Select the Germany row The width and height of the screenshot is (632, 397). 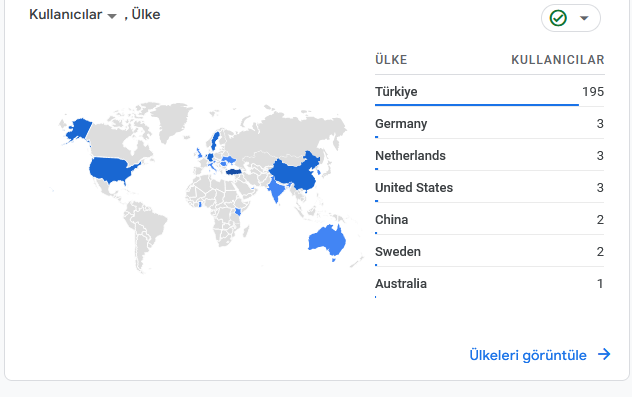pyautogui.click(x=490, y=123)
